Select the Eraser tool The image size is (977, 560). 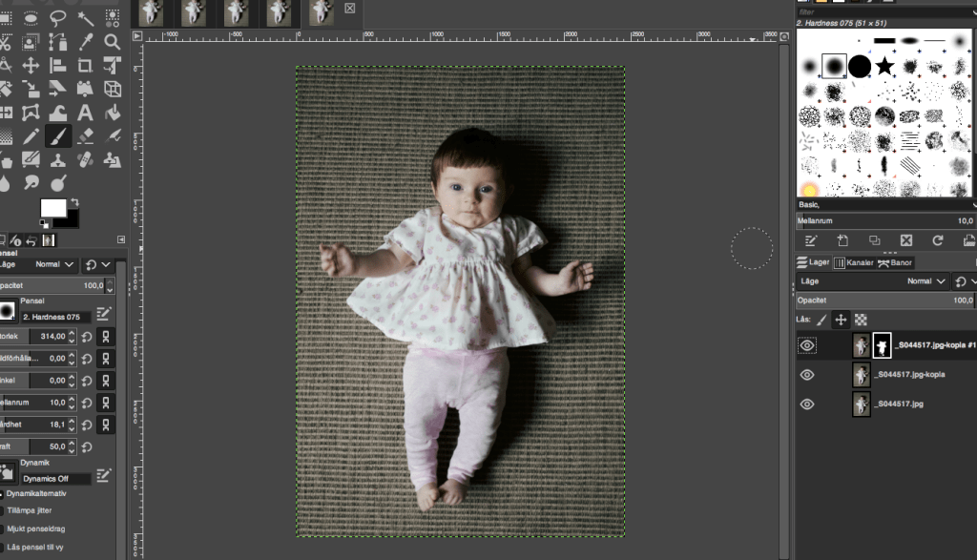(x=85, y=136)
